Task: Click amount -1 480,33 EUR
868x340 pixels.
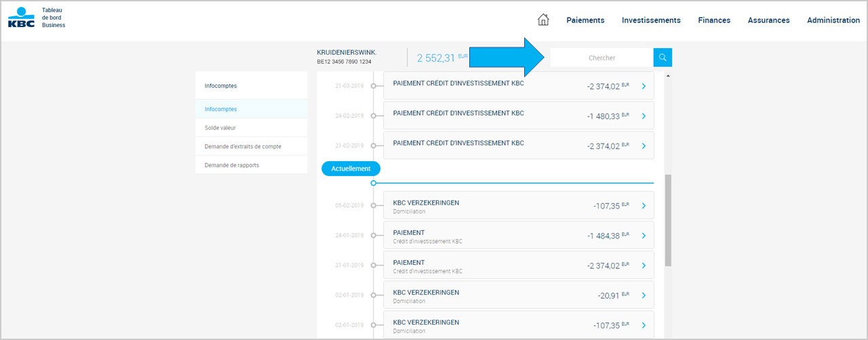Action: [x=608, y=116]
